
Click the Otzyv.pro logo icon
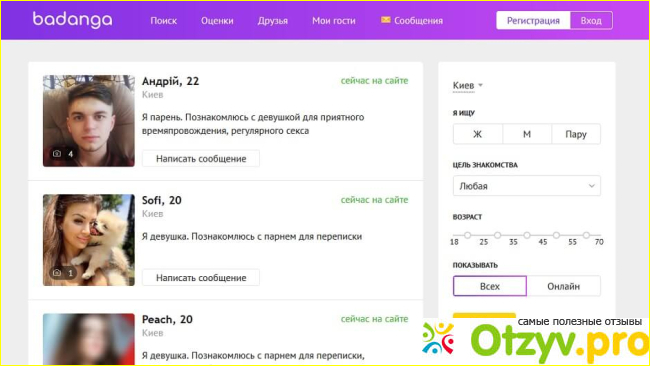click(x=438, y=338)
